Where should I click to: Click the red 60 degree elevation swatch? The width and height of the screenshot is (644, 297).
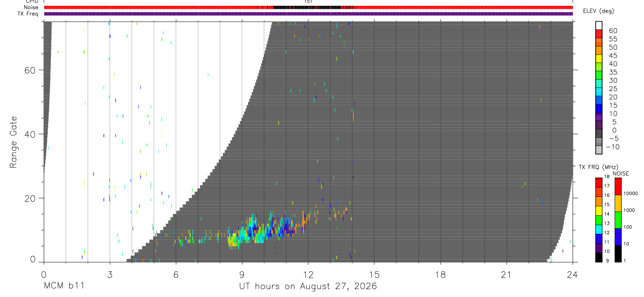(x=598, y=34)
